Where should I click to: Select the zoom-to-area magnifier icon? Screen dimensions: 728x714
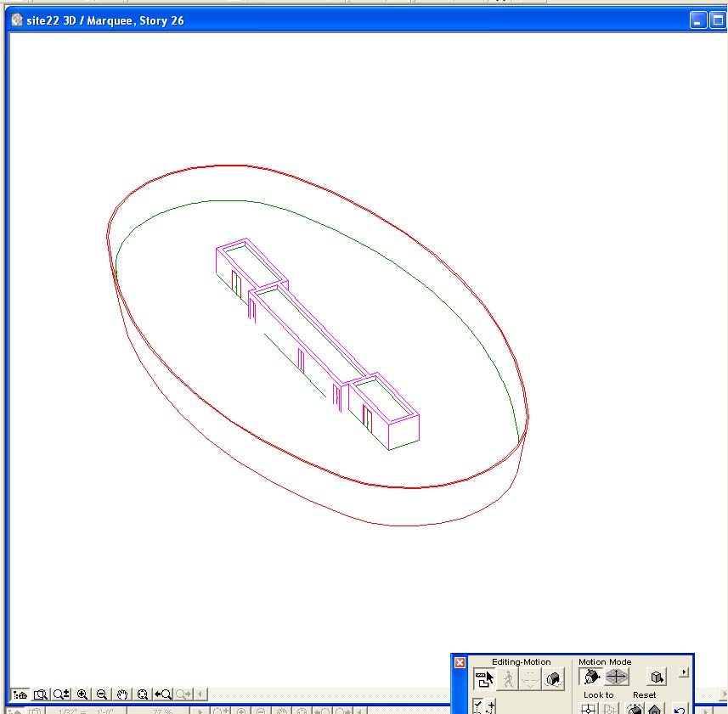(x=41, y=694)
